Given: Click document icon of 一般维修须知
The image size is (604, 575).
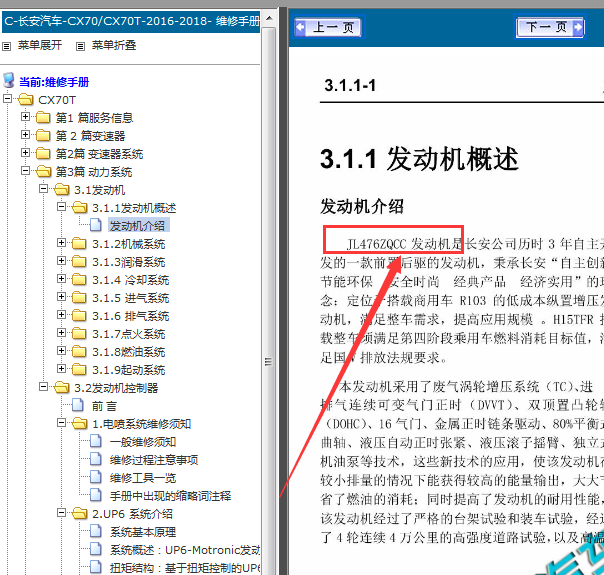Looking at the screenshot, I should coord(96,441).
